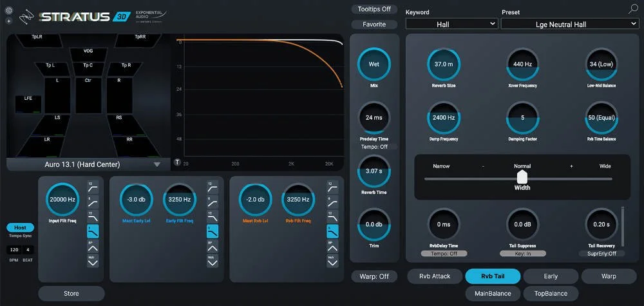Click the Store button
The width and height of the screenshot is (644, 306).
(x=71, y=294)
